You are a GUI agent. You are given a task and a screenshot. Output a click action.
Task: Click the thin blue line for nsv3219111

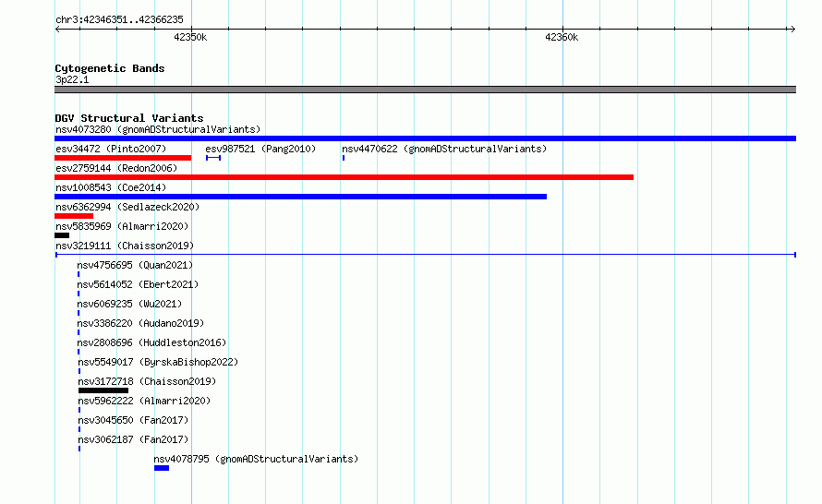click(425, 255)
